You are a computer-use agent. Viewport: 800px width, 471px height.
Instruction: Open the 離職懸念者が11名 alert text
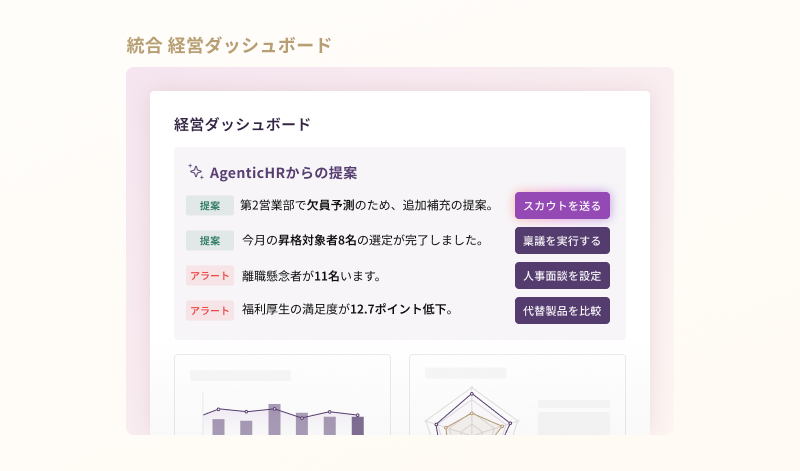tap(311, 275)
